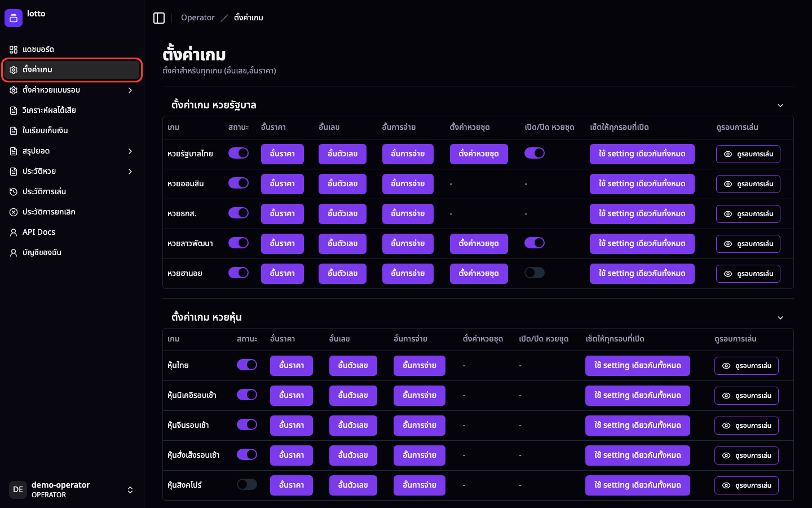Collapse the ตั้งค่าเกม หวยหุ้น section

pyautogui.click(x=780, y=318)
